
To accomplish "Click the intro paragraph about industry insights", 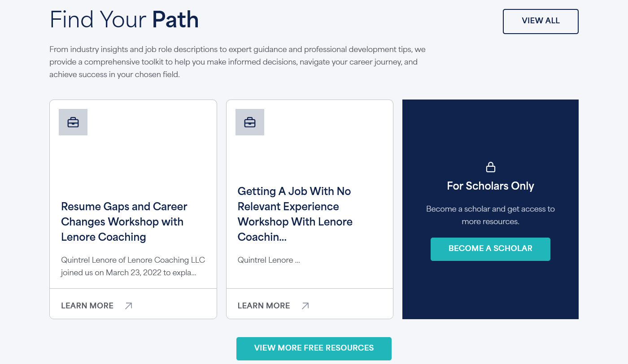I will coord(233,62).
